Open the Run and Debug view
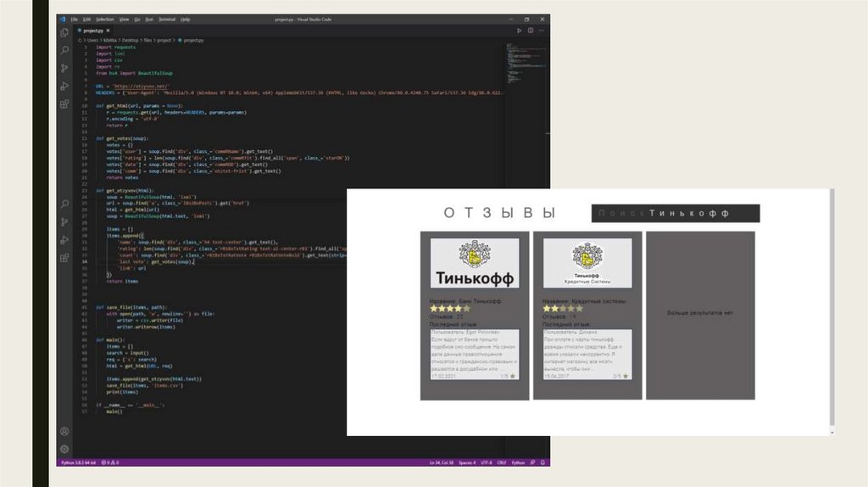This screenshot has width=868, height=487. click(64, 86)
